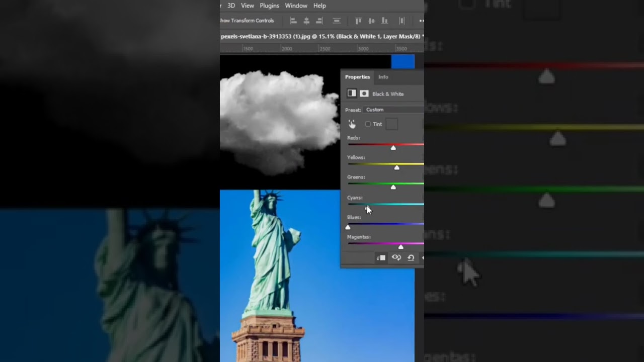This screenshot has height=362, width=644.
Task: Click the Black & White adjustment icon
Action: click(x=352, y=94)
